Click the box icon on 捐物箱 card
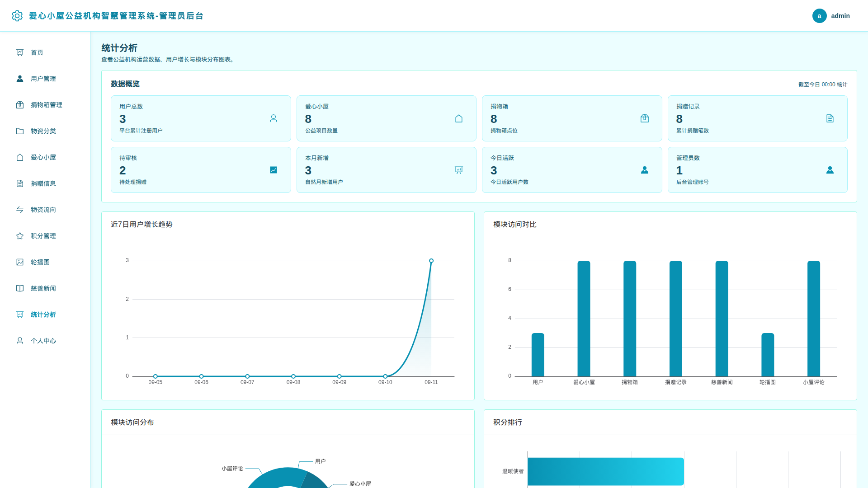This screenshot has height=488, width=868. click(x=645, y=118)
